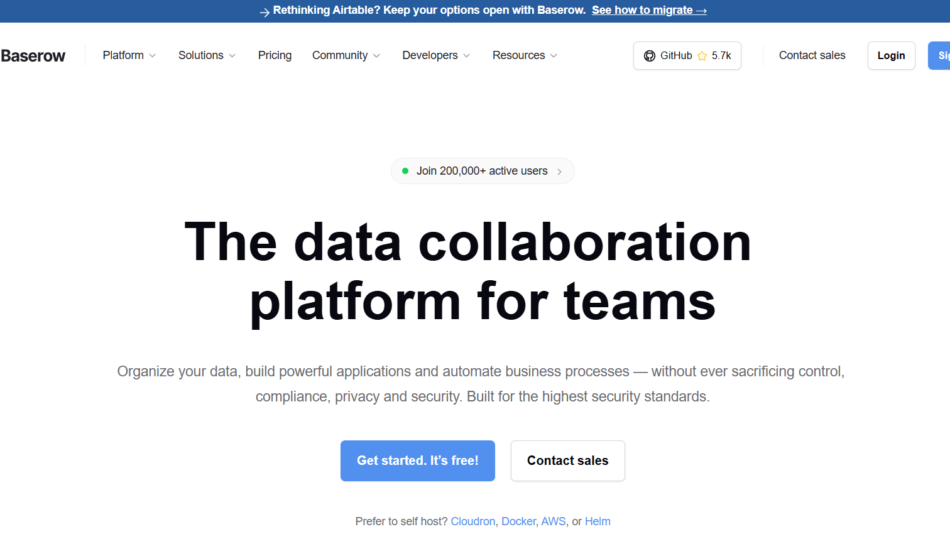Click the Contact sales button under the headline
The height and width of the screenshot is (534, 950).
pyautogui.click(x=568, y=461)
